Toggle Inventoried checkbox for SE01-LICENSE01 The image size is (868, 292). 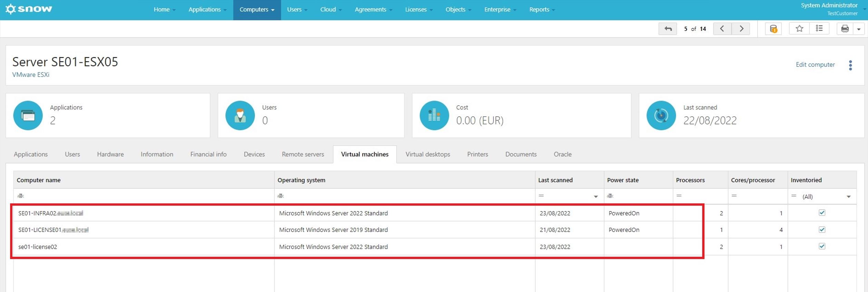(822, 229)
